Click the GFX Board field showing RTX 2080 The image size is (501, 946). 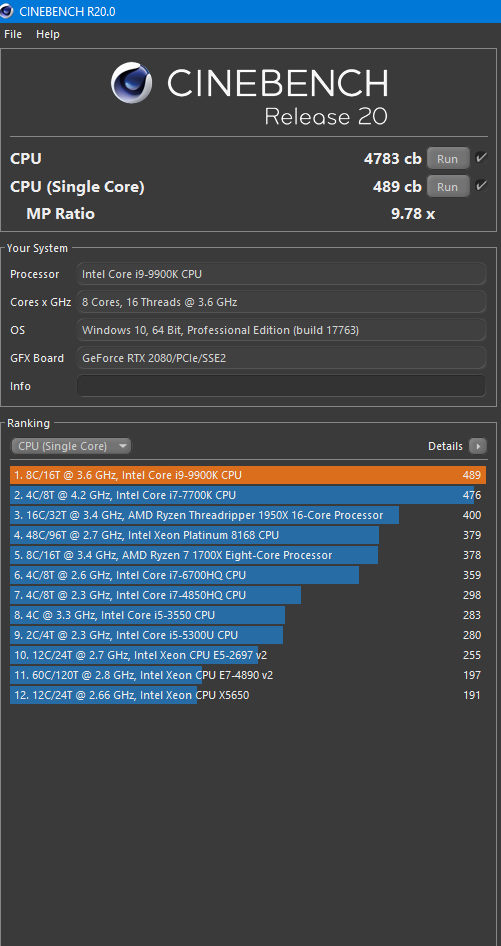[x=281, y=358]
